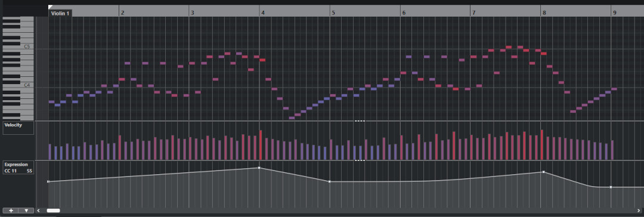Play the C4 key on piano keyboard

tap(26, 86)
